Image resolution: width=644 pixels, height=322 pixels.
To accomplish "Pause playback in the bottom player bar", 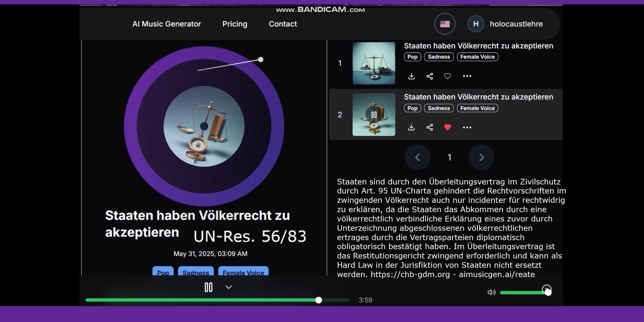I will tap(208, 287).
